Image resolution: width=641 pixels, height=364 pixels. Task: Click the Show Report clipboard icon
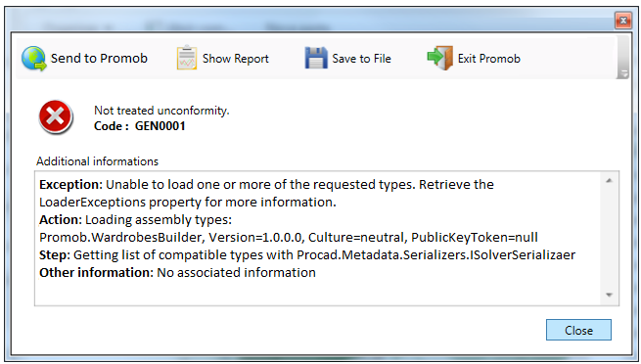(x=187, y=58)
